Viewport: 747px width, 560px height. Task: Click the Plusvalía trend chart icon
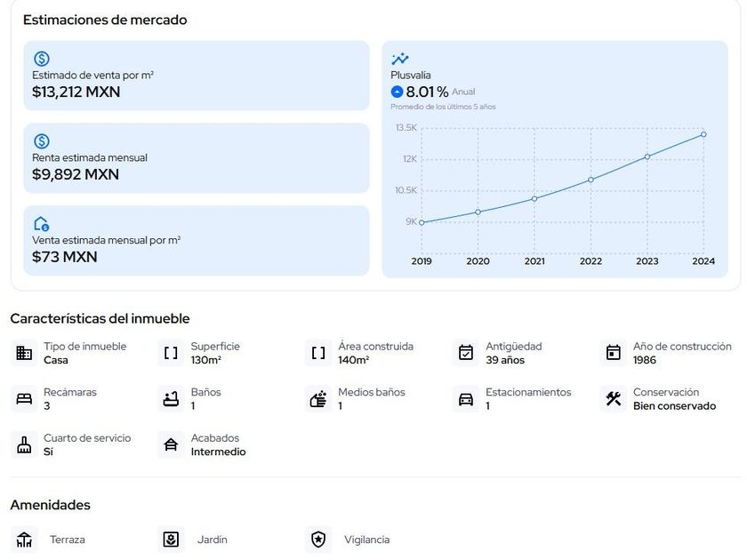click(x=400, y=59)
